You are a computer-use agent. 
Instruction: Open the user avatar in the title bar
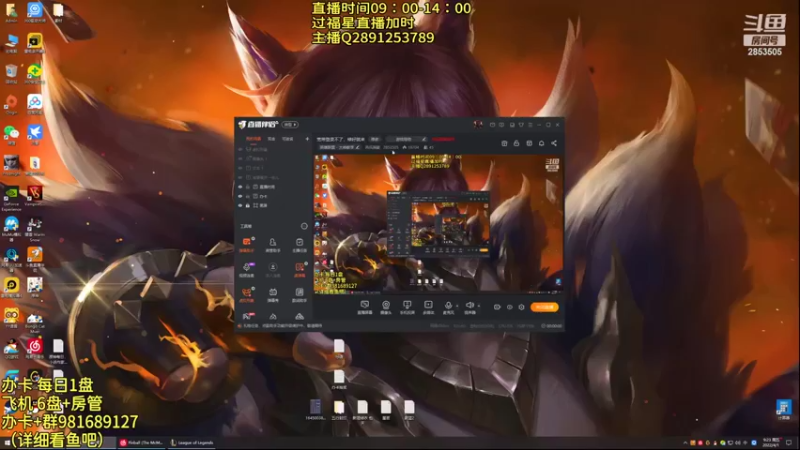click(x=478, y=124)
